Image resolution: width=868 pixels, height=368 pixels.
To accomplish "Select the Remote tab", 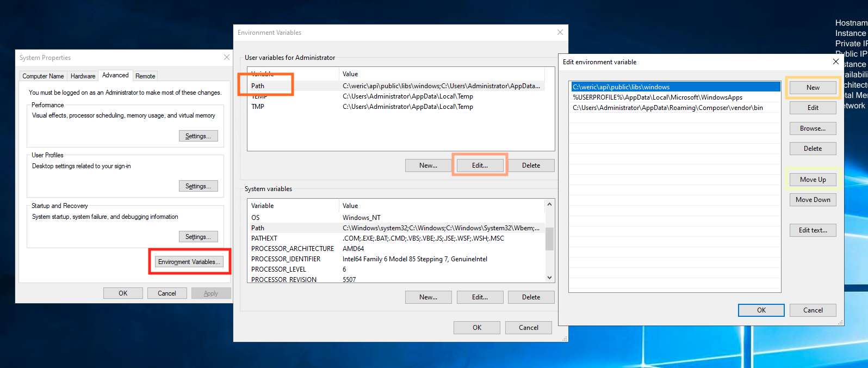I will [145, 76].
